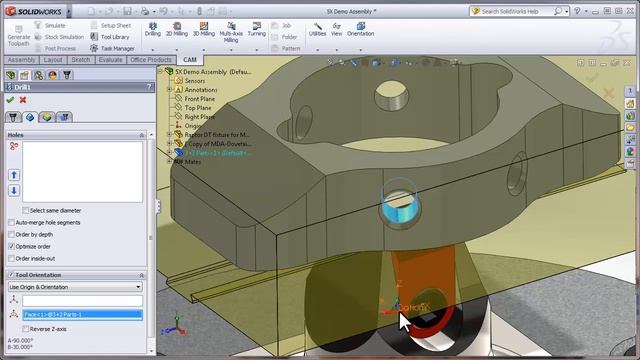Click the search magnifier in help box
This screenshot has width=640, height=360.
click(x=558, y=11)
